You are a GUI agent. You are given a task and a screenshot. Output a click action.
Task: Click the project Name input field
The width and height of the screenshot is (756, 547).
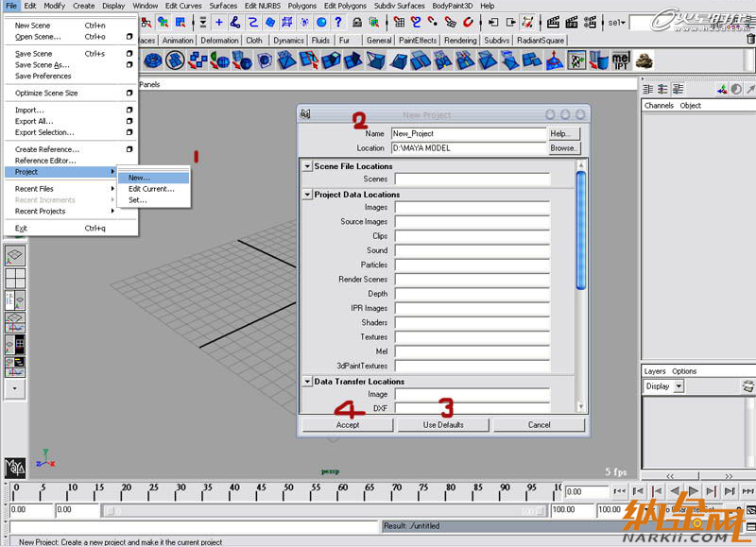click(x=468, y=134)
